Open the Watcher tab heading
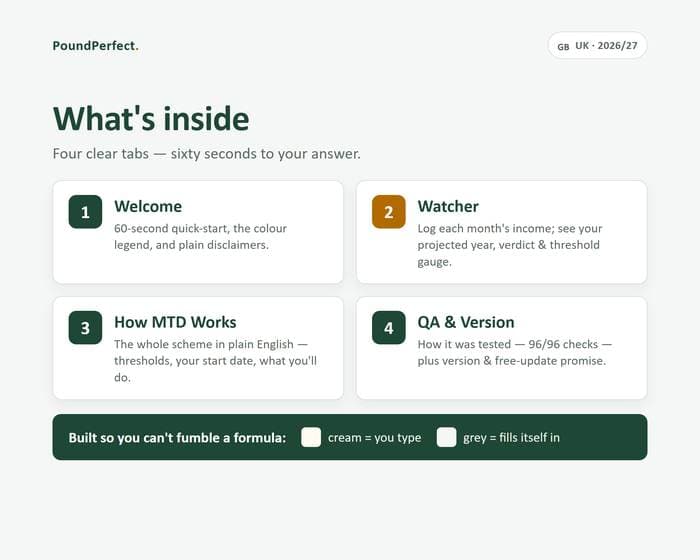This screenshot has height=560, width=700. pos(448,206)
